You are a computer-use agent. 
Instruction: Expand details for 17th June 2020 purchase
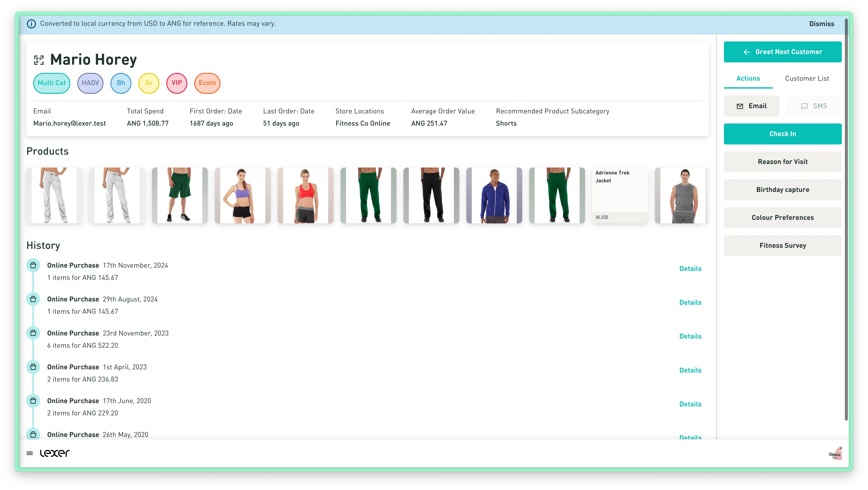click(x=690, y=404)
